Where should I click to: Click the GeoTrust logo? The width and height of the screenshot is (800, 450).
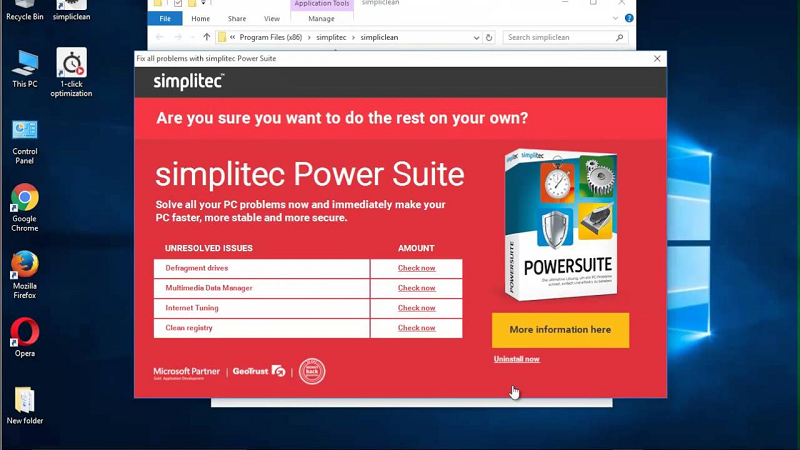pos(259,371)
